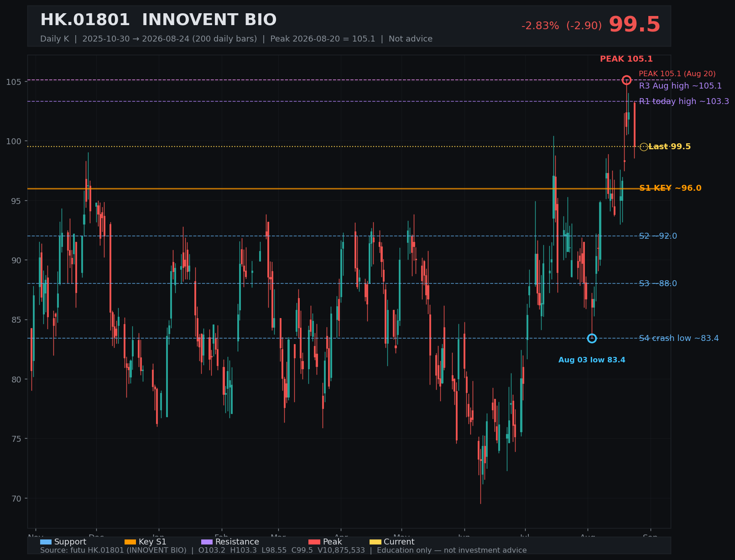Click the yellow Last price circle marker
The image size is (735, 560).
click(x=644, y=147)
